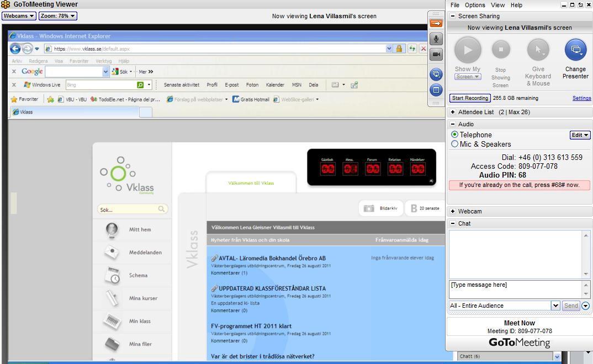Open the Gratis Hotmail bookmark

coord(251,99)
